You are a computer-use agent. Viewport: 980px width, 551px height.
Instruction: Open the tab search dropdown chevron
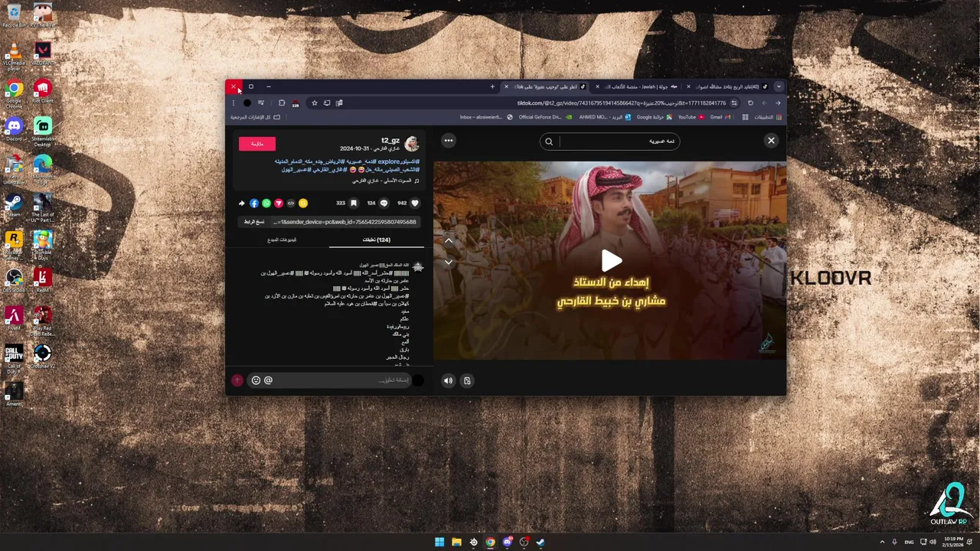click(x=779, y=86)
